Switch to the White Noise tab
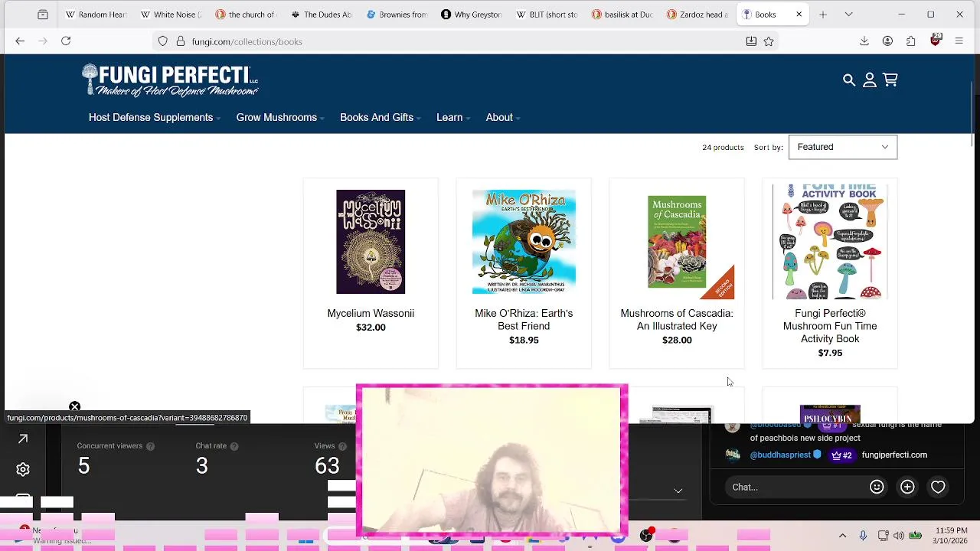Screen dimensions: 980x551 (170, 15)
